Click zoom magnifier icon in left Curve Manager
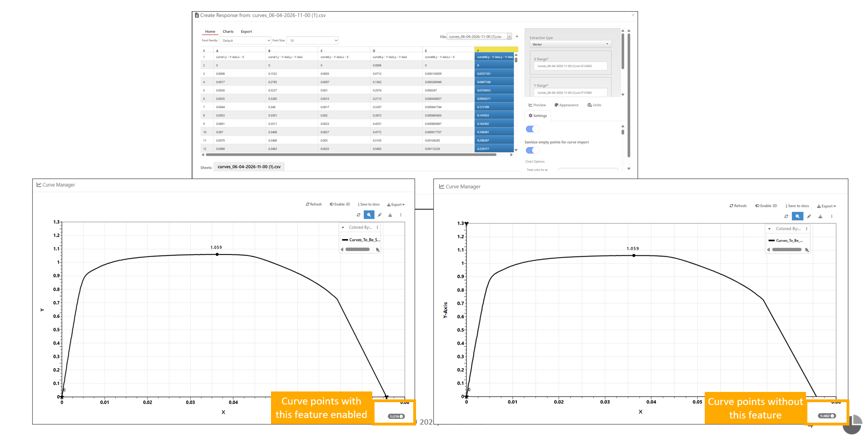 [x=369, y=215]
